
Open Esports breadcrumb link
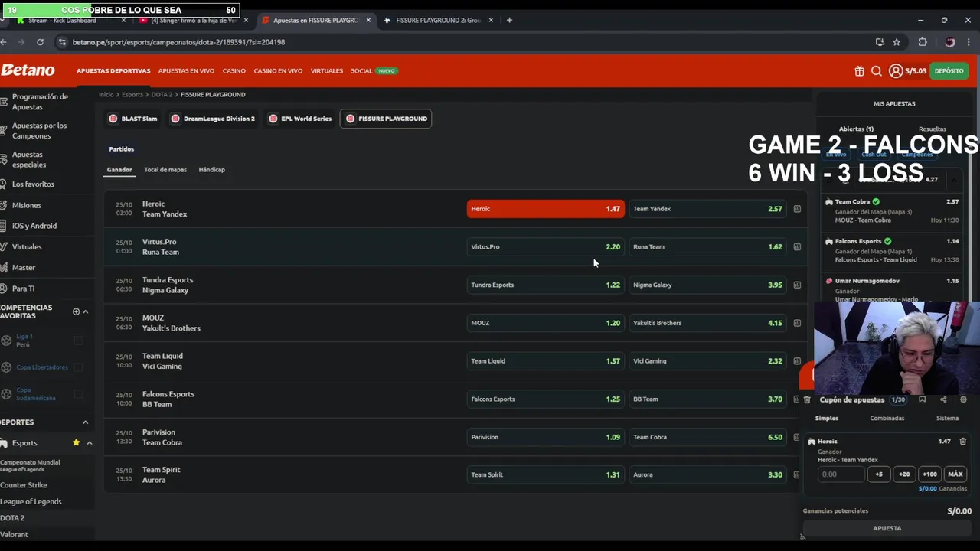click(132, 95)
